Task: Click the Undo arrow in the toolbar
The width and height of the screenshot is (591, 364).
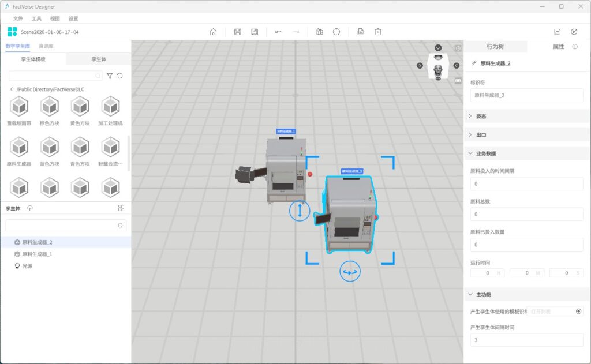Action: [279, 32]
